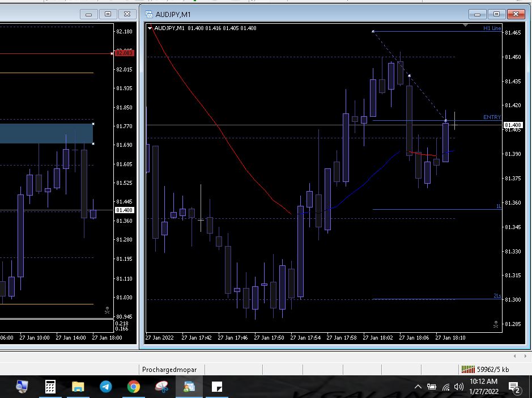532x398 pixels.
Task: Click the MetaTrader taskbar icon
Action: tap(189, 387)
